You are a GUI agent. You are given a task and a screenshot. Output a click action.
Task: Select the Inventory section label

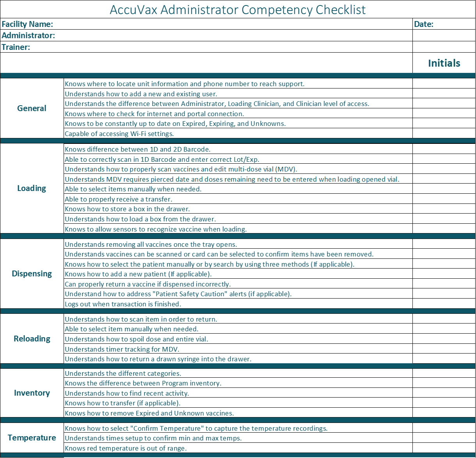point(32,393)
